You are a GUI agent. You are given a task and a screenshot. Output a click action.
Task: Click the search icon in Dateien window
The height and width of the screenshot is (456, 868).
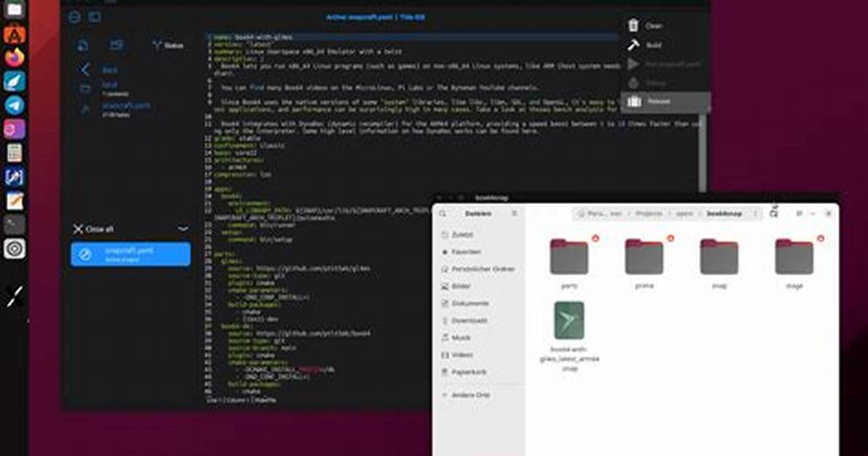pos(442,213)
